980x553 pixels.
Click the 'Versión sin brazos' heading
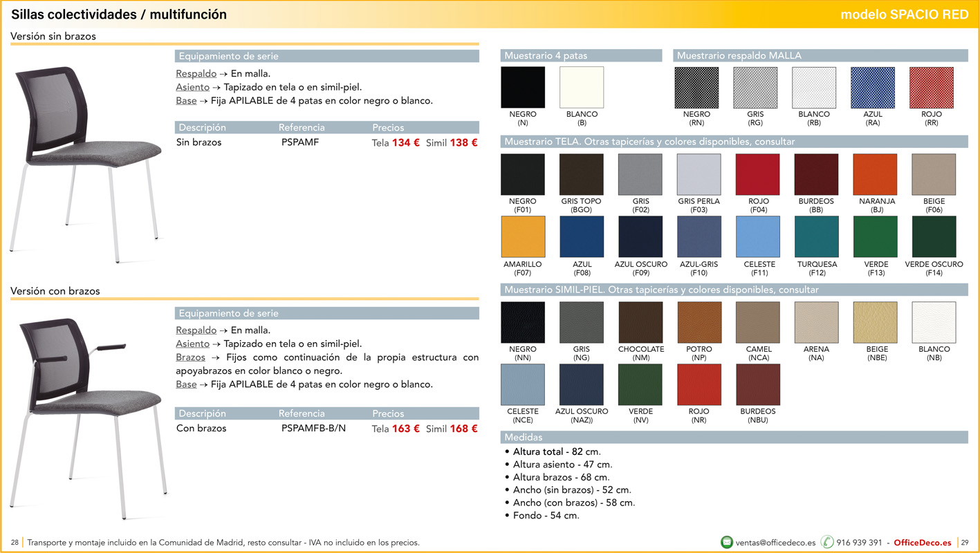(x=53, y=36)
